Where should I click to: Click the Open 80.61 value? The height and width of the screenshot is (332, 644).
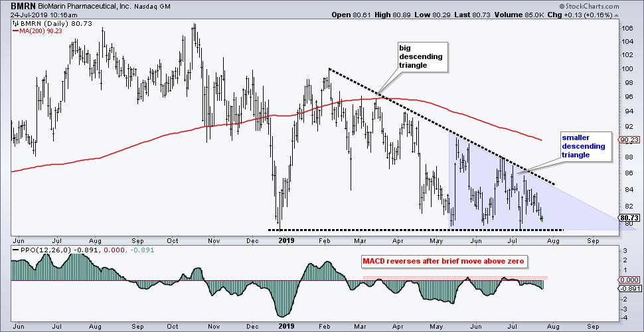[x=351, y=15]
